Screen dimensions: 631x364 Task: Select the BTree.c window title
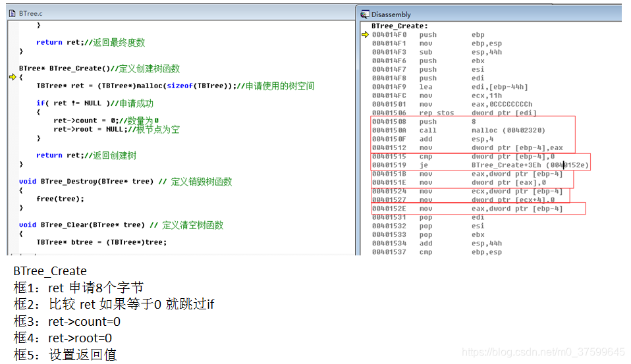tap(31, 14)
